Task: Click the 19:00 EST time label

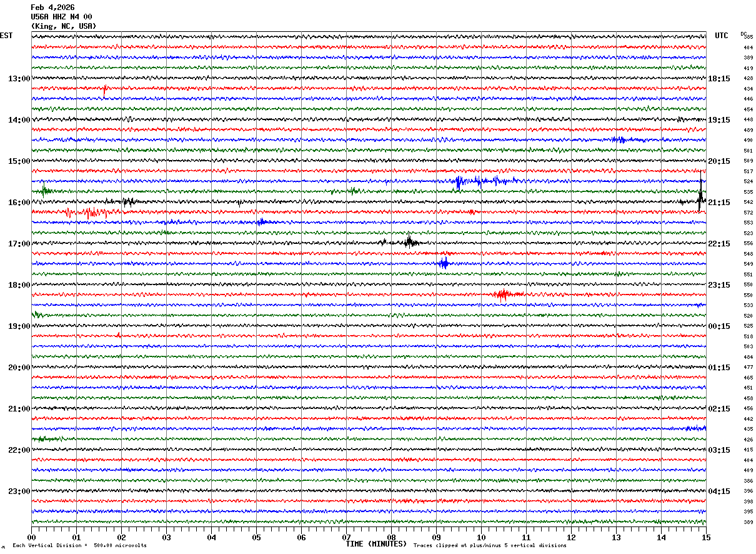Action: (x=19, y=326)
